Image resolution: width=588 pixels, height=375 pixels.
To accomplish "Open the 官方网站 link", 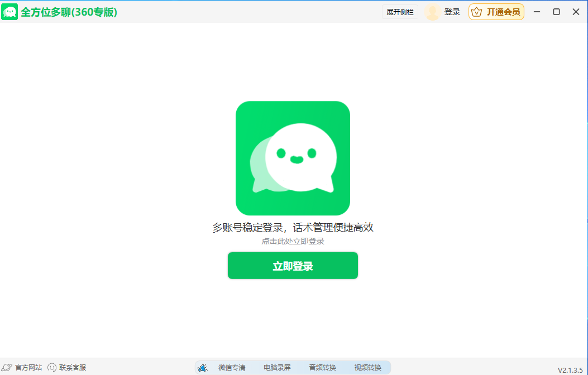I will (28, 367).
